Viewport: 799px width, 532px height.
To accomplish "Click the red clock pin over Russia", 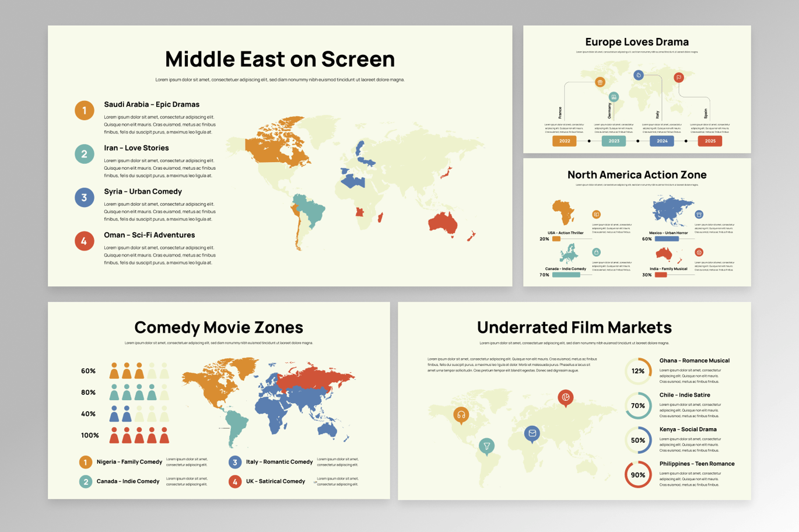I will point(566,397).
